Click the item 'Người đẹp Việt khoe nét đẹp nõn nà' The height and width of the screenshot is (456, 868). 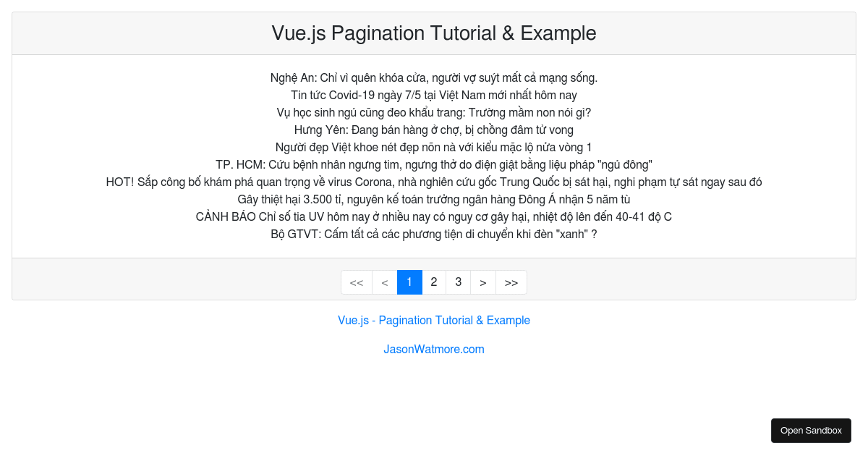(x=434, y=147)
